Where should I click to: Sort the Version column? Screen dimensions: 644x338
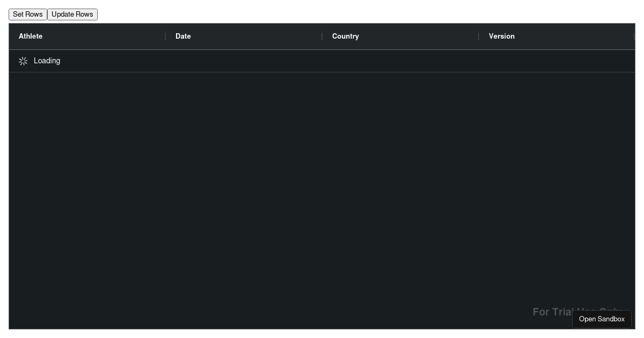[502, 36]
